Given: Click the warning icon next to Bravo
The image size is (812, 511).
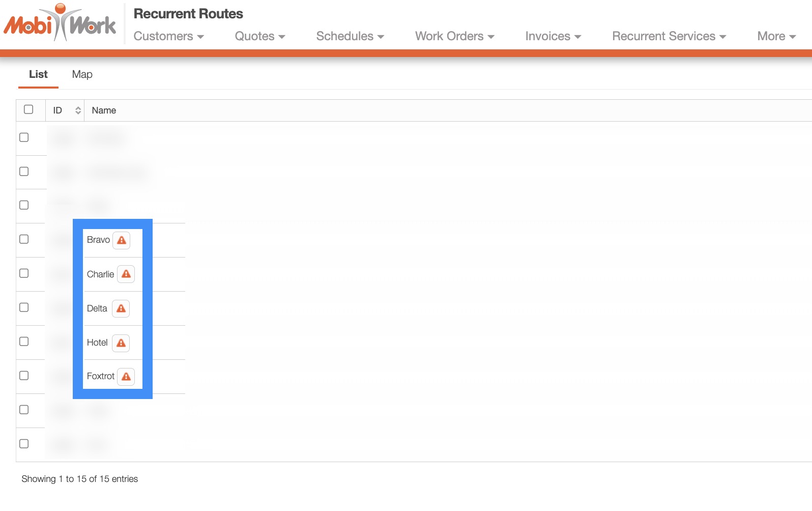Looking at the screenshot, I should point(122,240).
